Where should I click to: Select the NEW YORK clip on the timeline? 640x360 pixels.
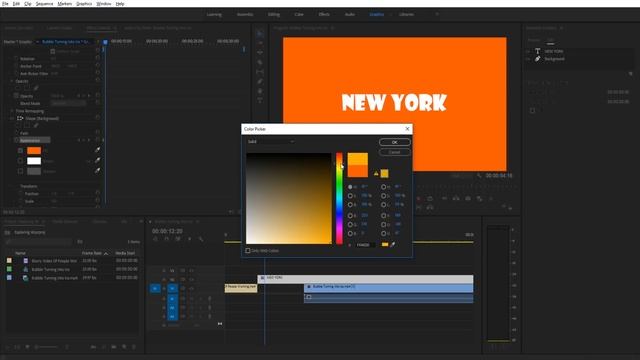tap(365, 279)
